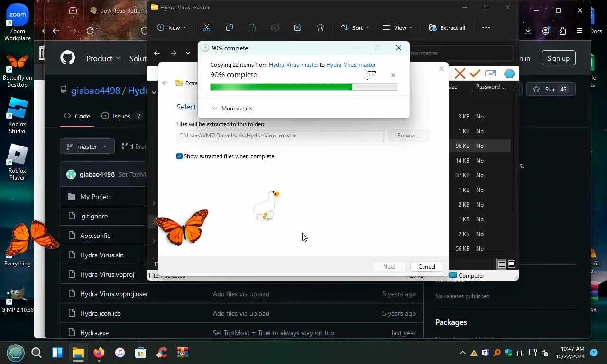Click the Share icon in Explorer toolbar
This screenshot has width=607, height=364.
[298, 28]
